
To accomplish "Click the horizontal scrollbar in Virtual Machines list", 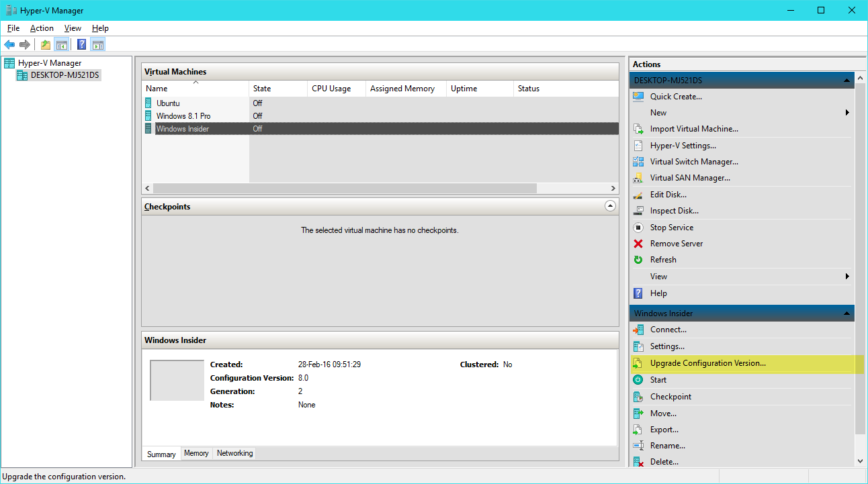I will coord(345,189).
